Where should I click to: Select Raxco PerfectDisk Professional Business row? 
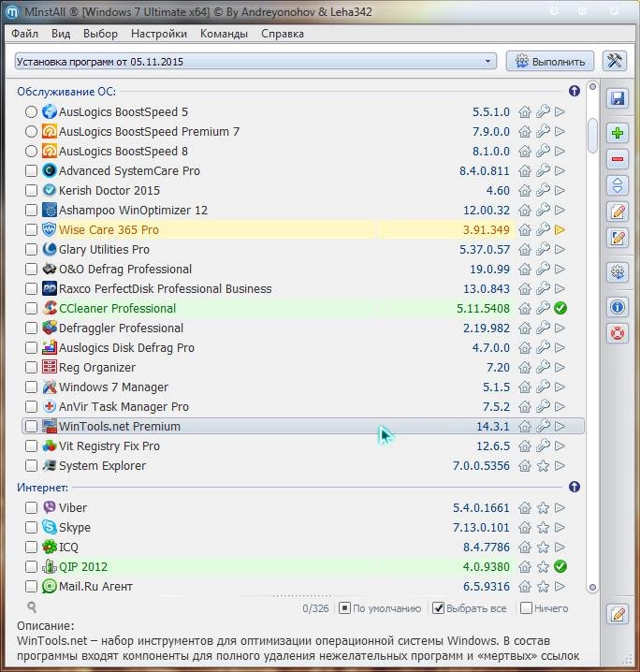point(303,289)
